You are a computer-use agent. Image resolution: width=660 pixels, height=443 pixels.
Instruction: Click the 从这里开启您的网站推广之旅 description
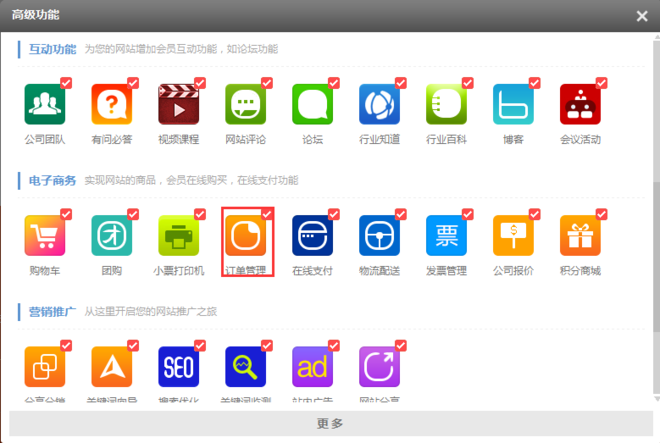pyautogui.click(x=151, y=312)
